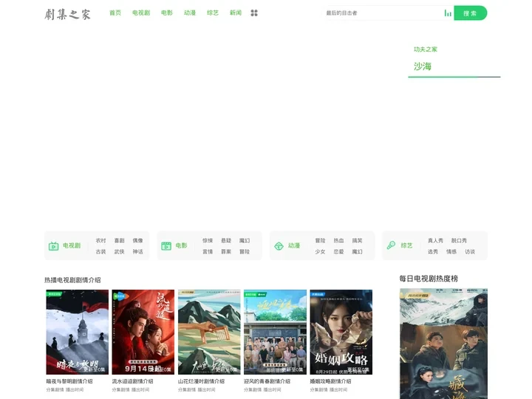Filter anime by 搞笑
Image resolution: width=532 pixels, height=399 pixels.
pyautogui.click(x=357, y=241)
